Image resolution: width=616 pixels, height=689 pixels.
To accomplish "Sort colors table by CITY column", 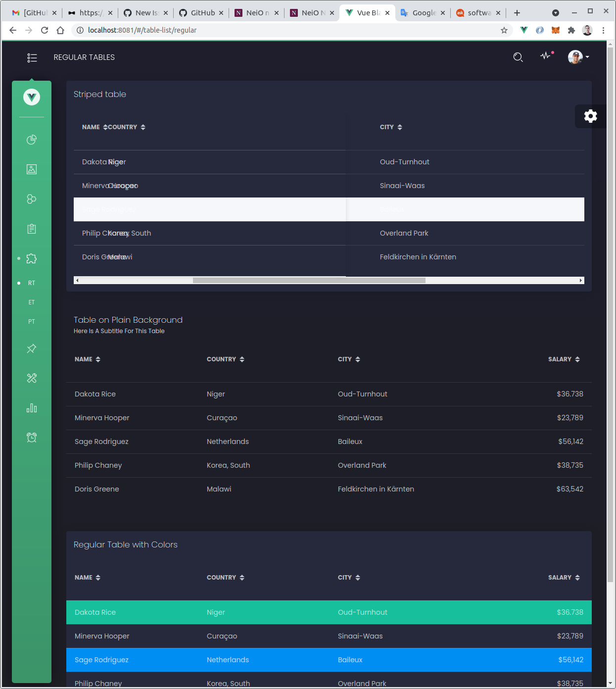I will coord(349,578).
